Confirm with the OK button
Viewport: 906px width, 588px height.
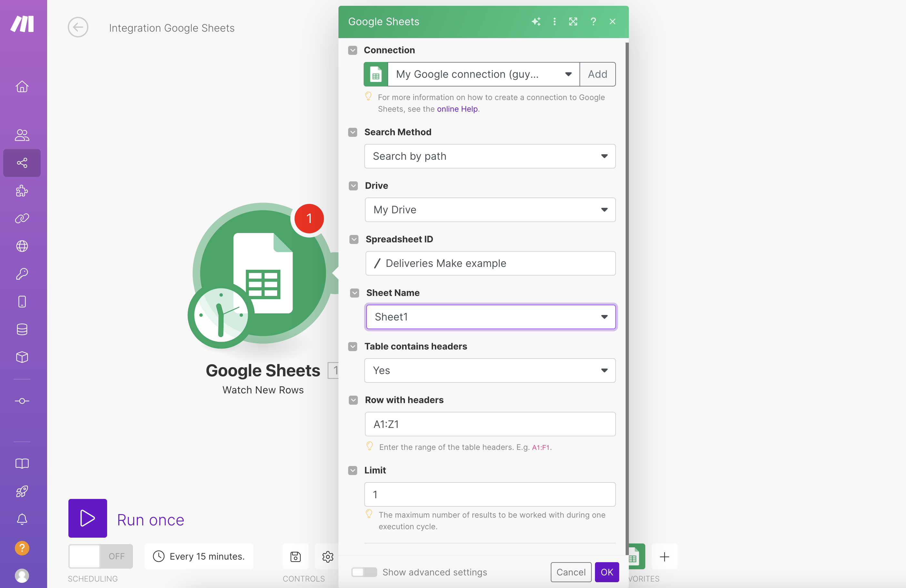point(607,572)
